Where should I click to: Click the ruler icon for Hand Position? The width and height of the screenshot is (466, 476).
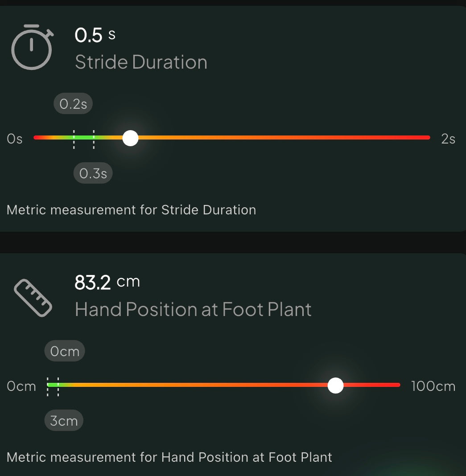[33, 298]
